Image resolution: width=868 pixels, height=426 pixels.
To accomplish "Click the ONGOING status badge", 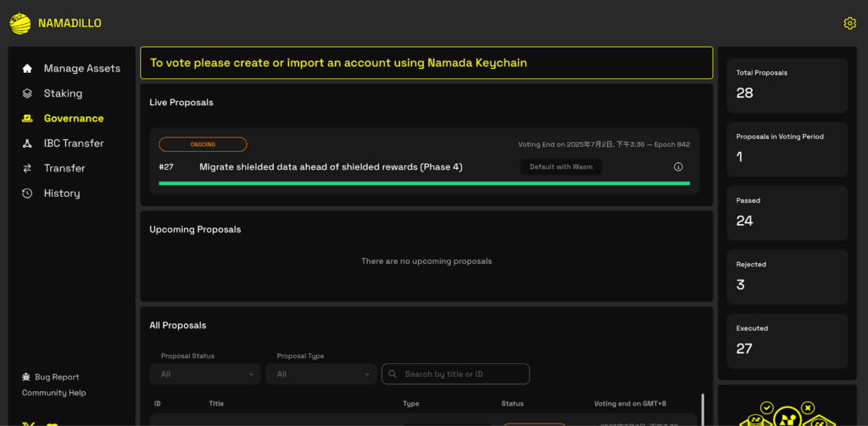I will pyautogui.click(x=203, y=144).
